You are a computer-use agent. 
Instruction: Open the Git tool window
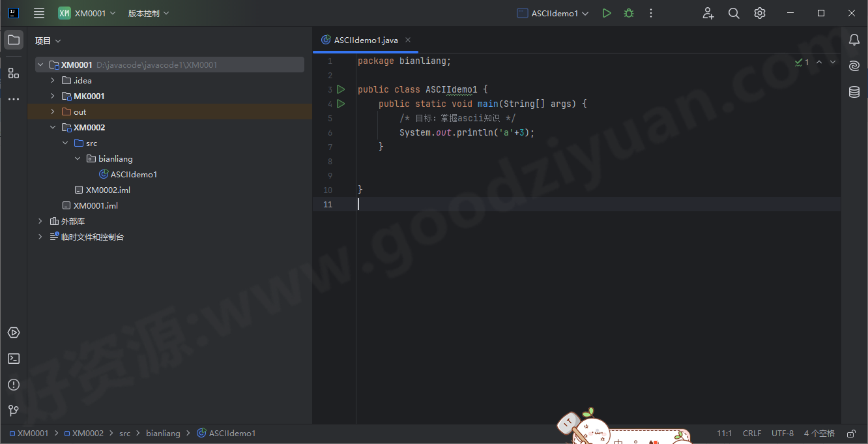coord(14,411)
